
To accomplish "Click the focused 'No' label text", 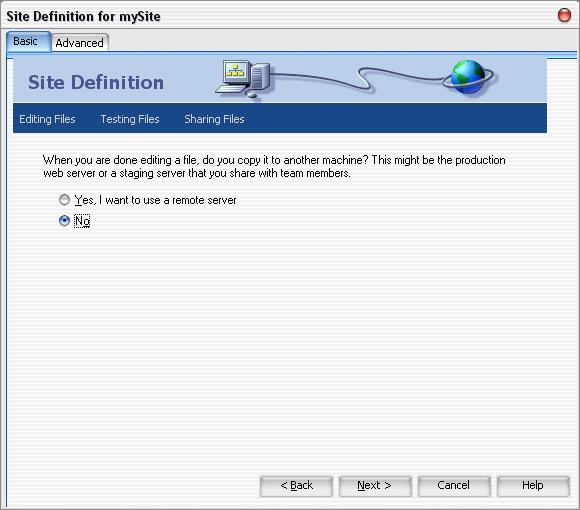I will (x=82, y=221).
